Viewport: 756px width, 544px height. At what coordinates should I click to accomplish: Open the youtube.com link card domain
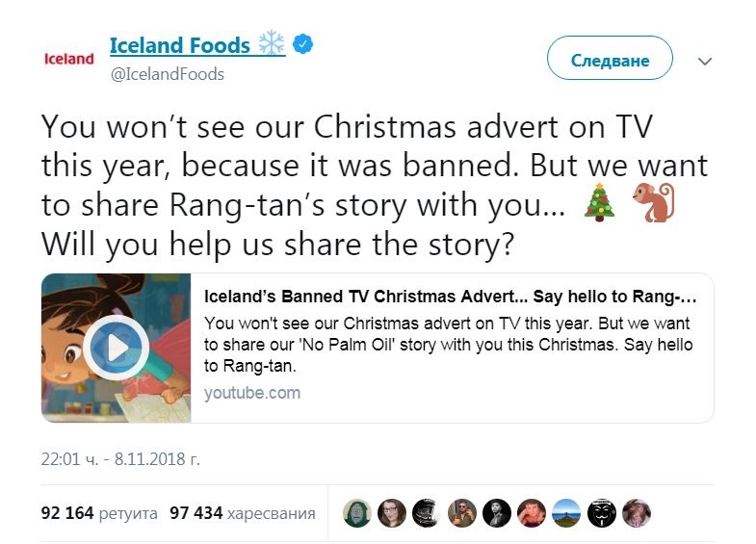pos(252,393)
